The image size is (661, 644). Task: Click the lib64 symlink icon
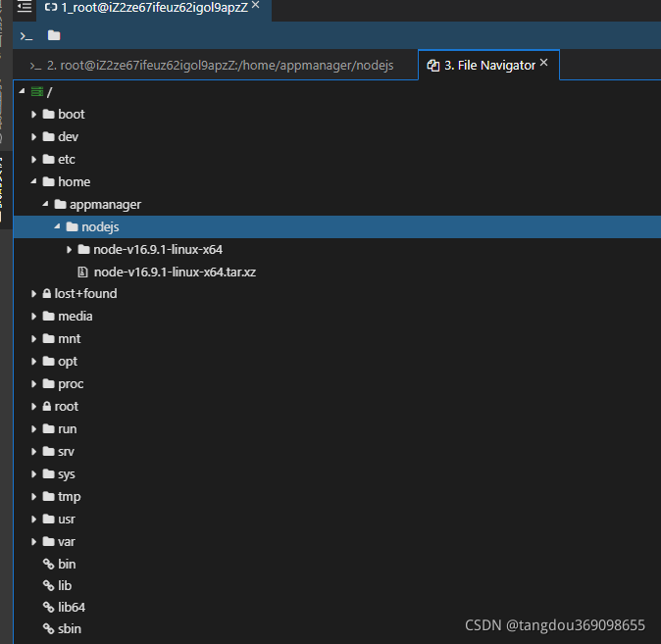point(47,608)
